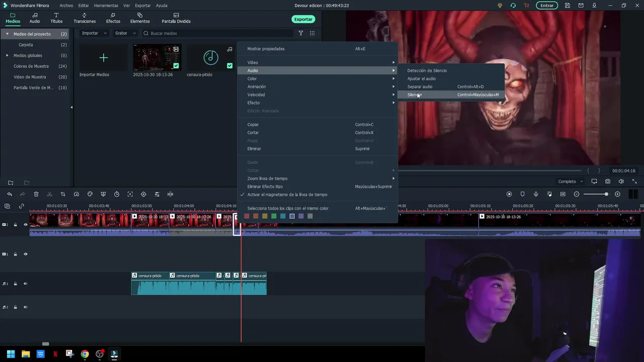This screenshot has height=362, width=644.
Task: Click the media Filter funnel icon
Action: 301,33
